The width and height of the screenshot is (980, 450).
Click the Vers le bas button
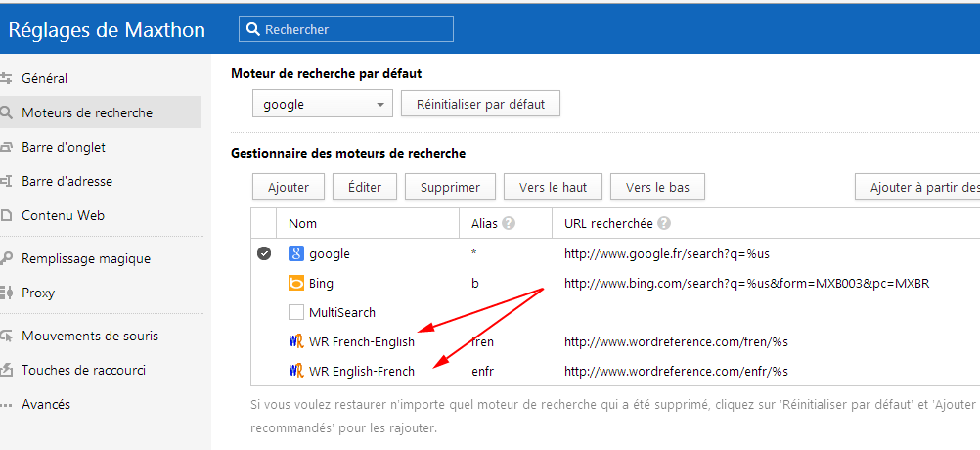tap(657, 187)
